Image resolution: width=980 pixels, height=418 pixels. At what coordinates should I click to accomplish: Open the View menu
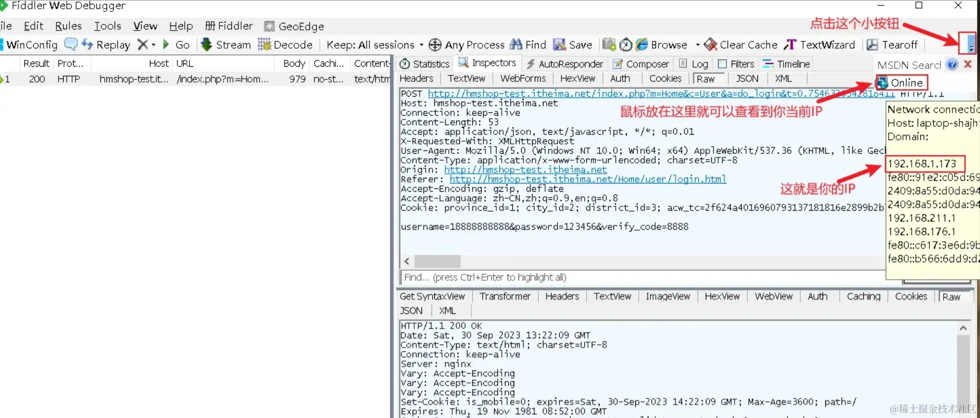(x=146, y=26)
